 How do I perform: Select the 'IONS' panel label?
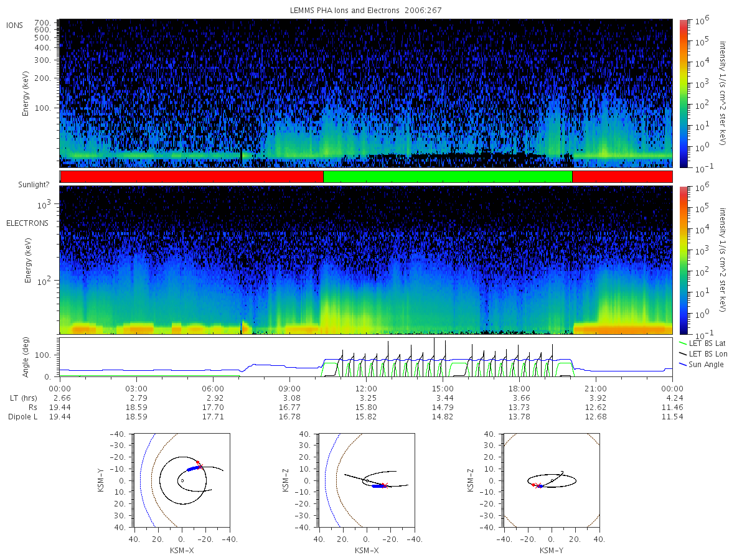(x=16, y=25)
